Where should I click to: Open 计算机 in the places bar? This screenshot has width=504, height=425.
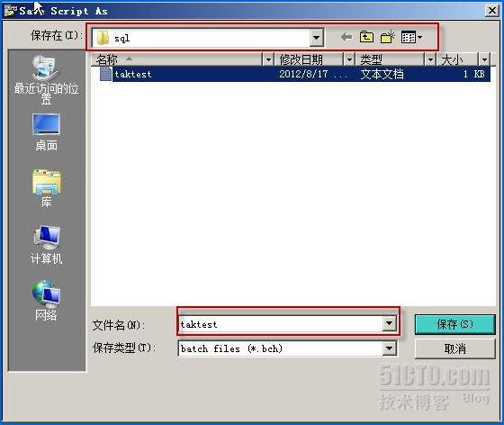pyautogui.click(x=46, y=245)
